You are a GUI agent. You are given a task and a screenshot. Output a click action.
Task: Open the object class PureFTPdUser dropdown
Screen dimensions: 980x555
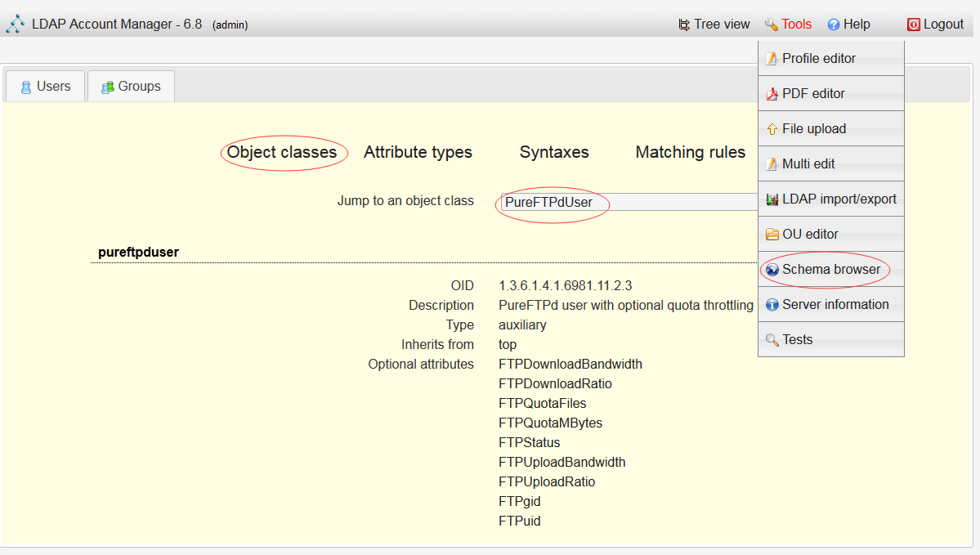(x=629, y=202)
